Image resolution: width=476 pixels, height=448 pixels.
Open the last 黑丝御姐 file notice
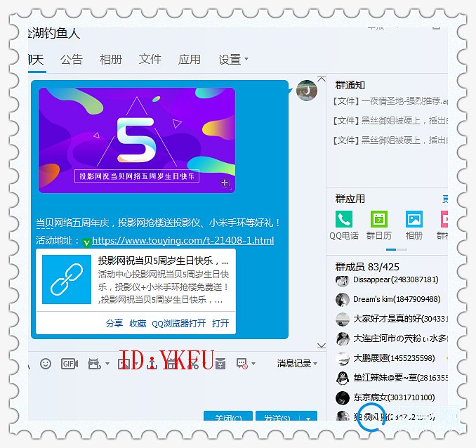pos(390,140)
